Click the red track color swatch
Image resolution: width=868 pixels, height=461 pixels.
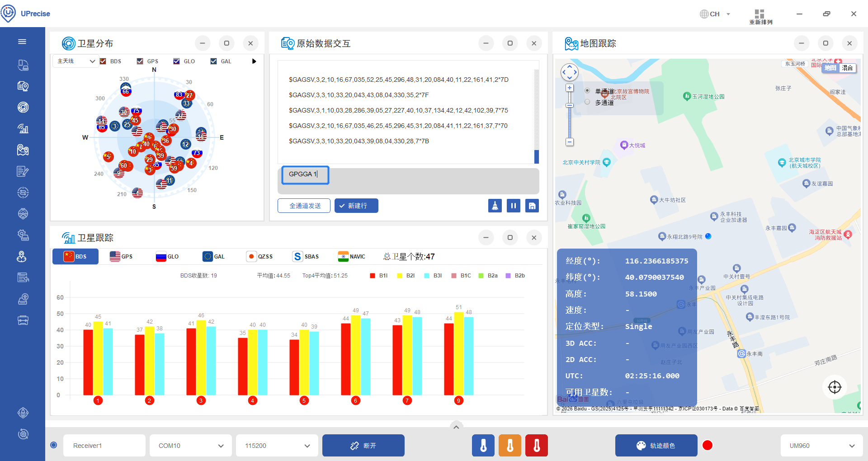pos(708,446)
